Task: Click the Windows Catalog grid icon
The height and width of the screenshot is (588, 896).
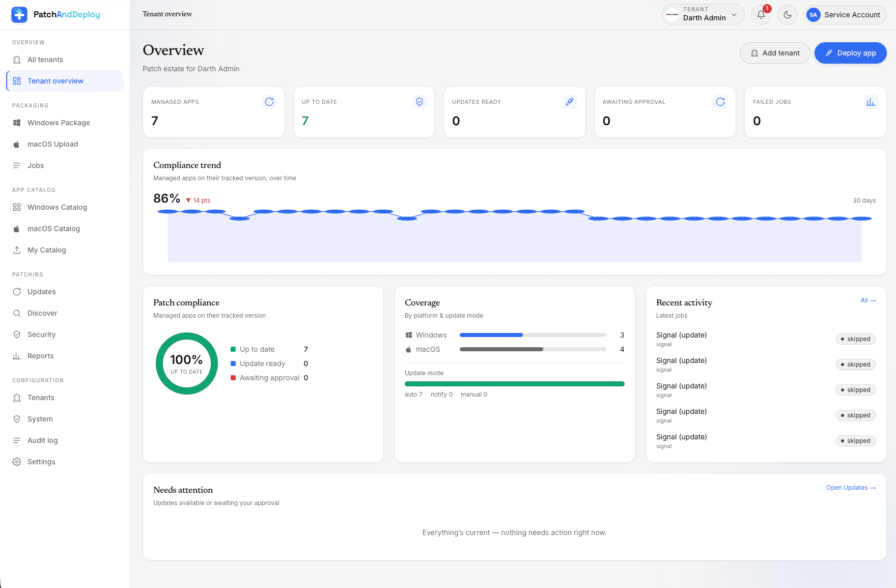Action: click(17, 207)
